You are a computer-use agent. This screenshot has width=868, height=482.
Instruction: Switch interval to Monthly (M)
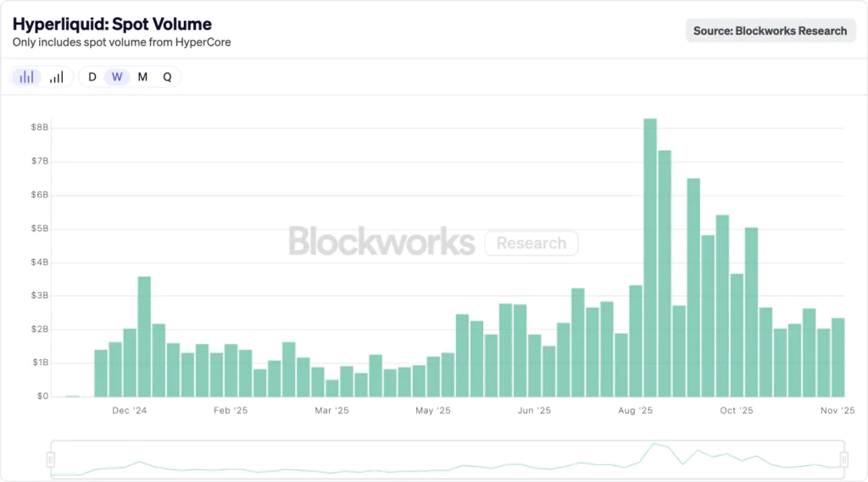142,77
